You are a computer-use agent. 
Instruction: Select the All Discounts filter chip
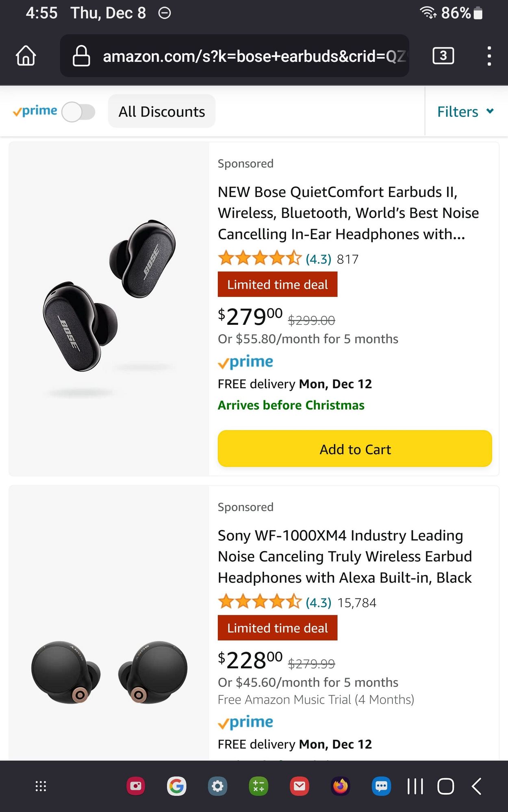[162, 112]
